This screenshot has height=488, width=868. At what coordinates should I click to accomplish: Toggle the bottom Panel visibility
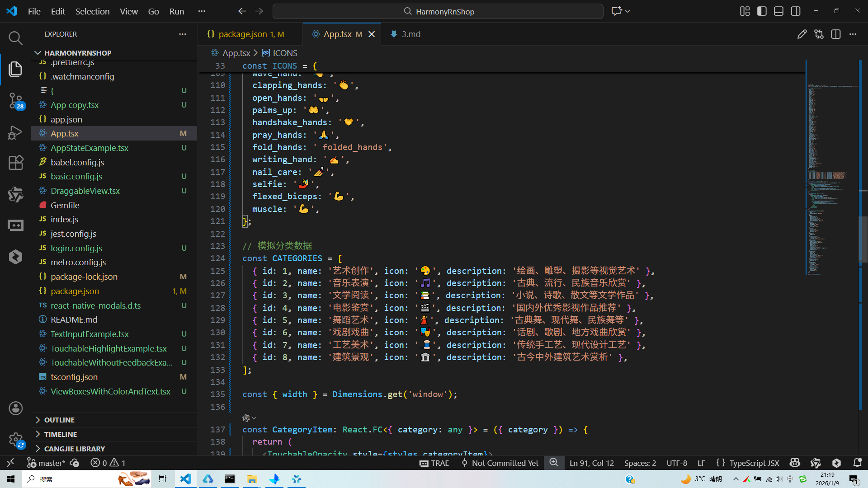(778, 11)
